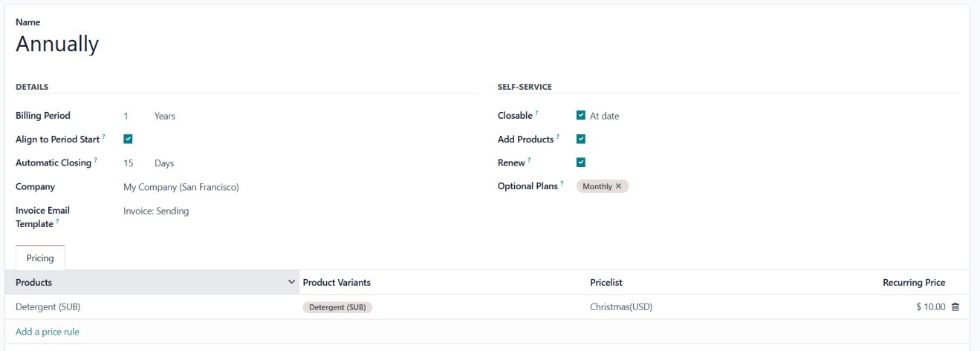Toggle the Closable checkbox
The image size is (980, 351).
point(581,116)
